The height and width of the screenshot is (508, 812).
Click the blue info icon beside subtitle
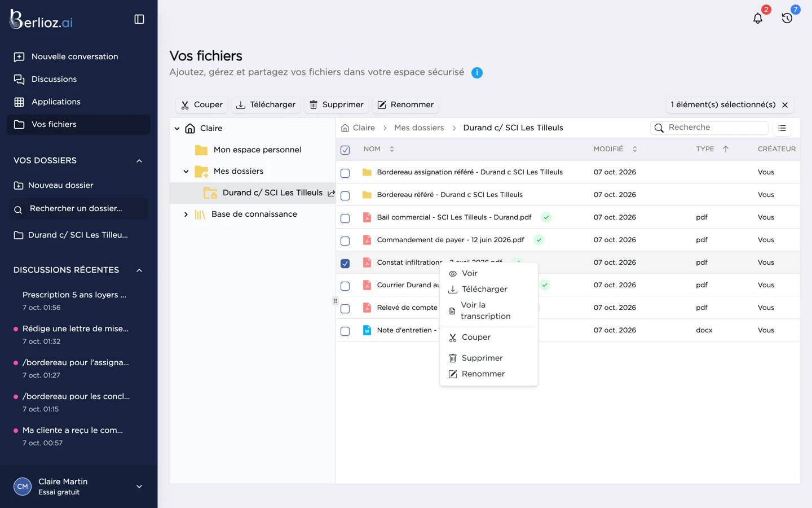pyautogui.click(x=477, y=73)
